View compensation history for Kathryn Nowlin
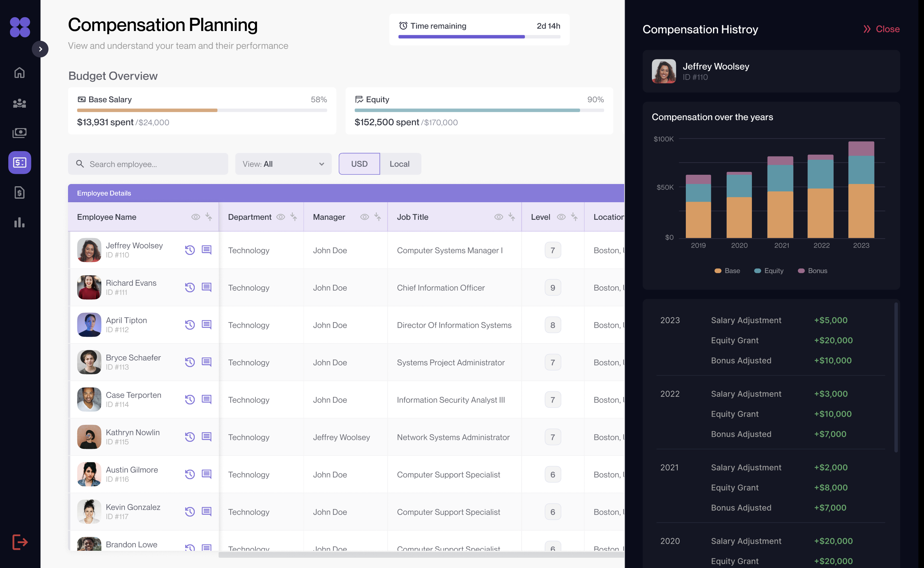The height and width of the screenshot is (568, 924). pos(190,437)
